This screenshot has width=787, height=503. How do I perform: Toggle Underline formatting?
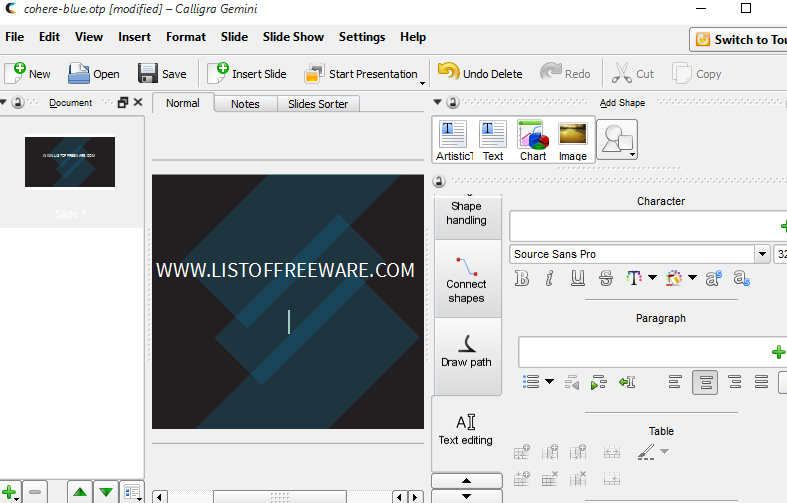coord(578,278)
